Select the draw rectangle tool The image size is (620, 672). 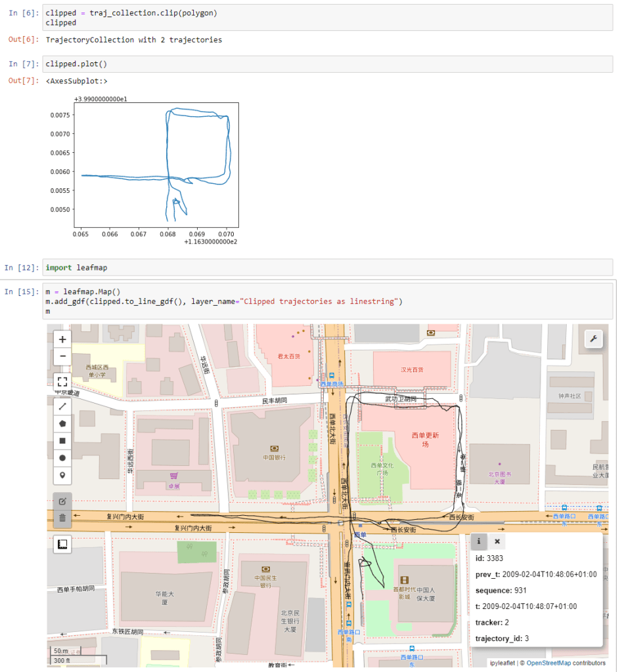coord(62,440)
